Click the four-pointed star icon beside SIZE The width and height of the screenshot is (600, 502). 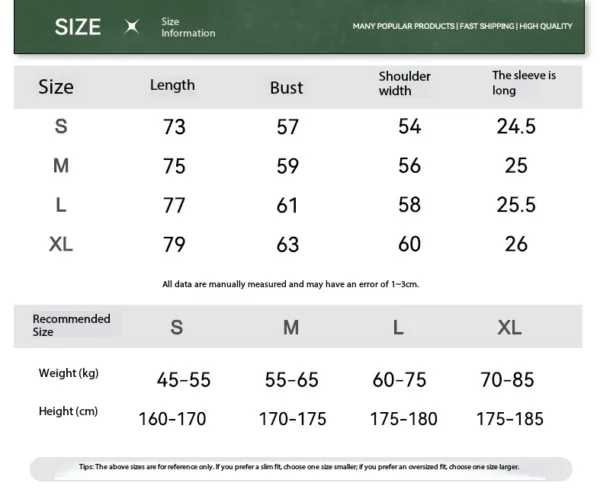[x=131, y=27]
